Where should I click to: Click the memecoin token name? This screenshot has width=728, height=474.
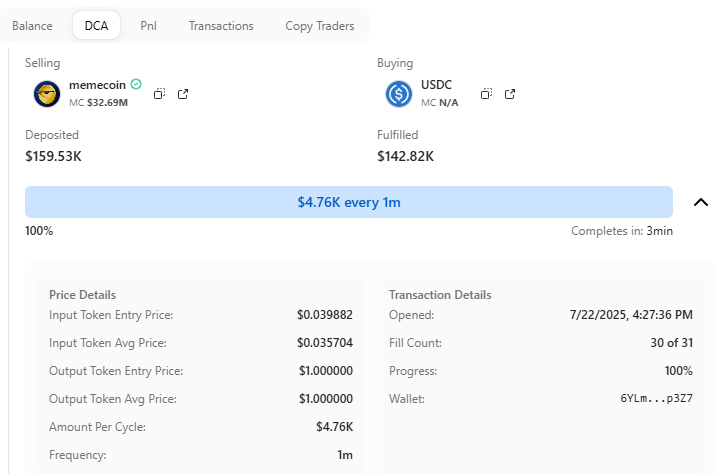click(98, 85)
